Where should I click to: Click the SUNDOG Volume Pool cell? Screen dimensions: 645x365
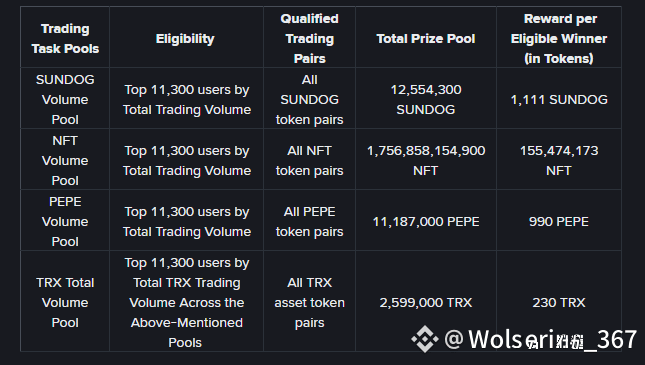coord(65,100)
